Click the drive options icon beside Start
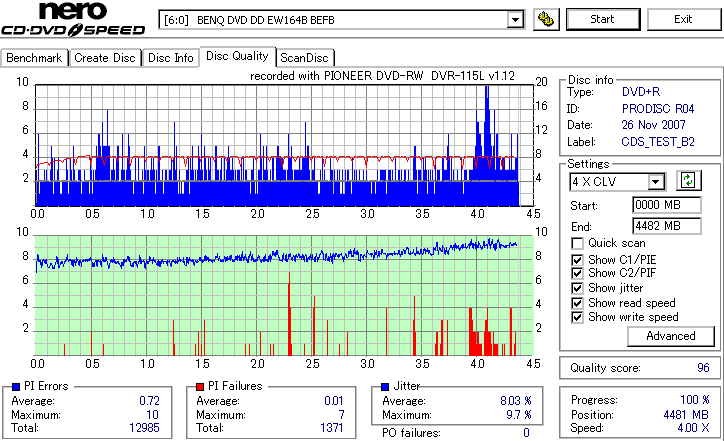This screenshot has height=441, width=724. 546,19
